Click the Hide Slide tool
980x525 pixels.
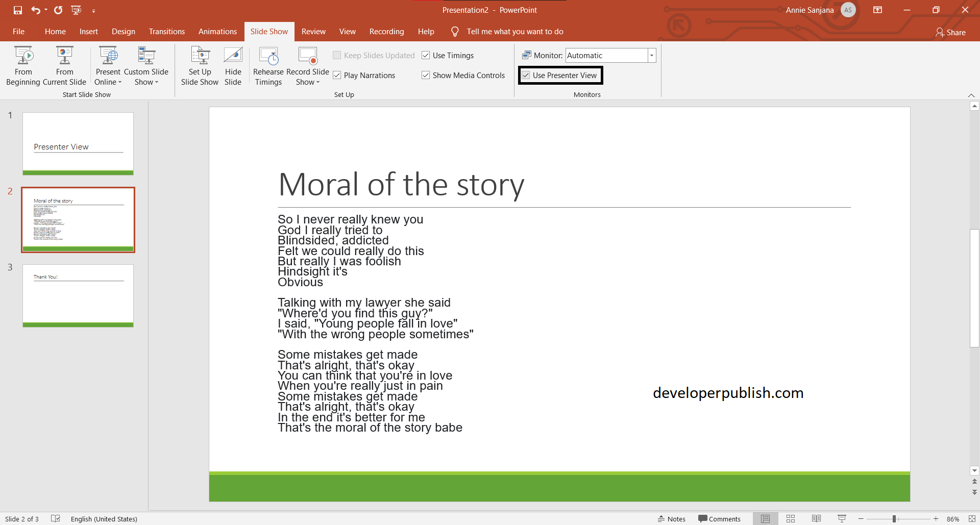233,65
